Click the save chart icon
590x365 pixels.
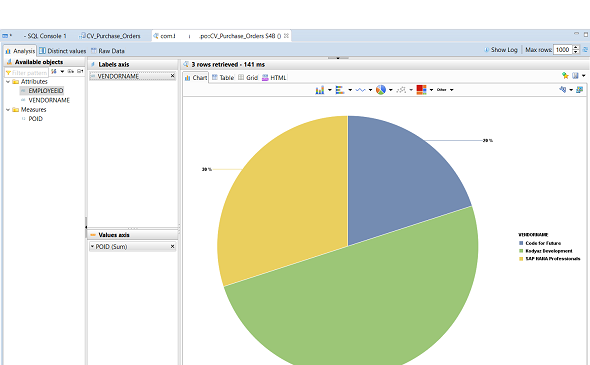(x=575, y=76)
